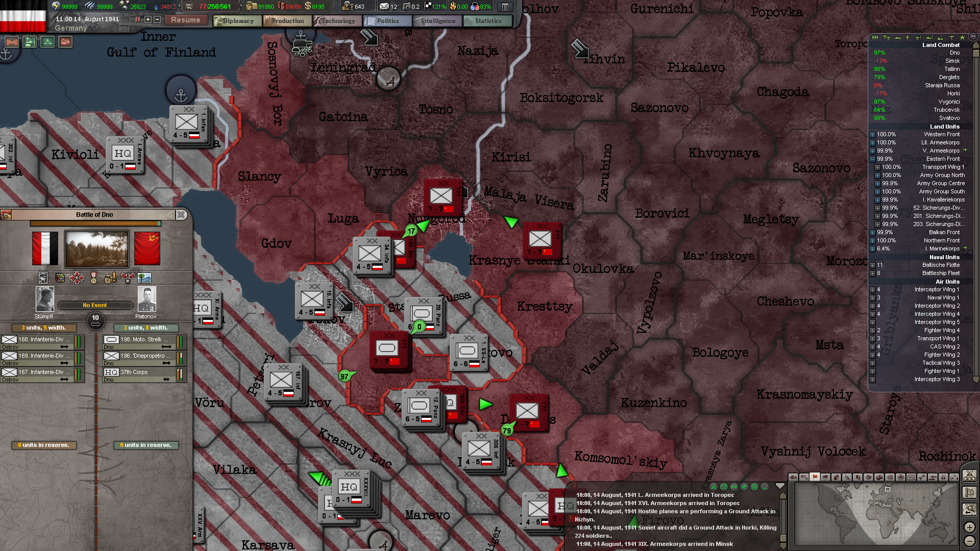Image resolution: width=980 pixels, height=551 pixels.
Task: Toggle the red flag map mode
Action: click(815, 478)
